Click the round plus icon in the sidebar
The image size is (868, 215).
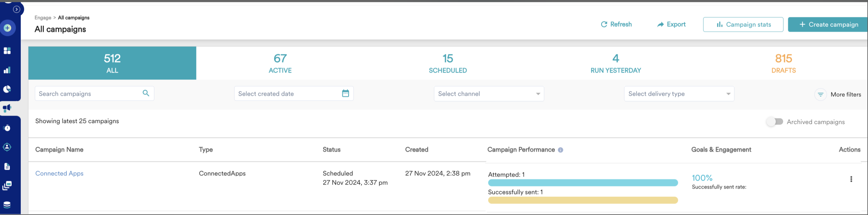point(8,28)
